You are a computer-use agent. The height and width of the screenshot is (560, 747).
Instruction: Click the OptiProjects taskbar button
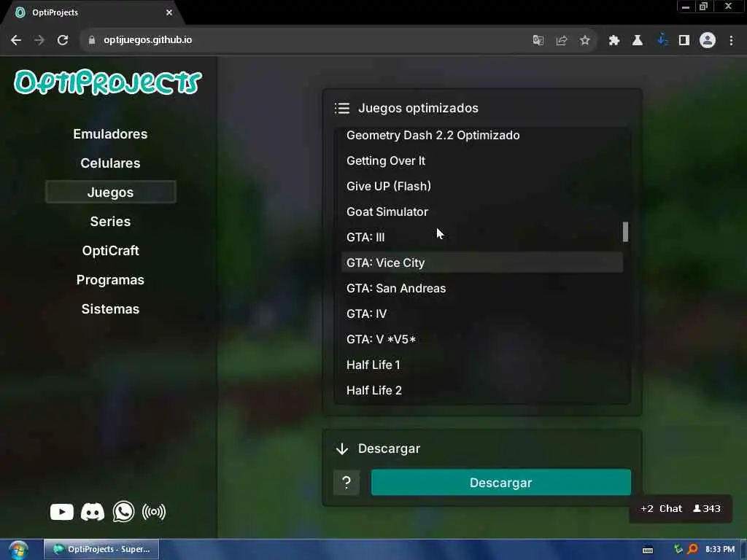click(x=101, y=550)
